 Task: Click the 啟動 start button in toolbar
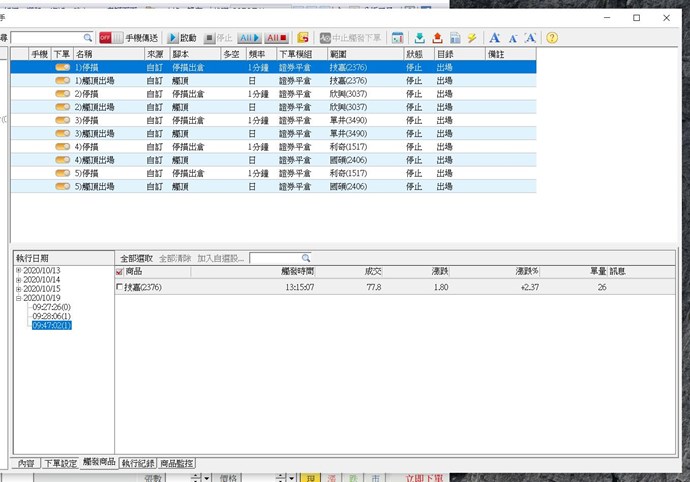(181, 38)
